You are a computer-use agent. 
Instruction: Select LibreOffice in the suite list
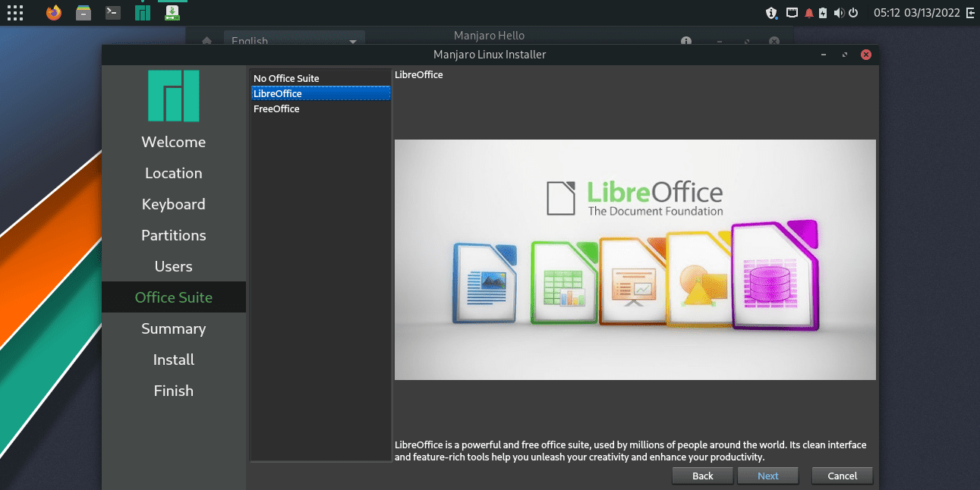click(x=320, y=93)
